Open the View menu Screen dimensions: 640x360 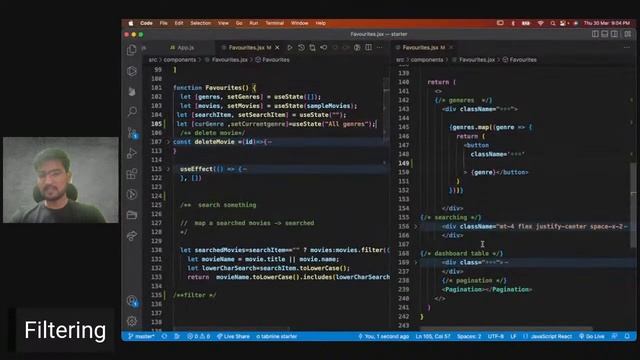tap(223, 23)
